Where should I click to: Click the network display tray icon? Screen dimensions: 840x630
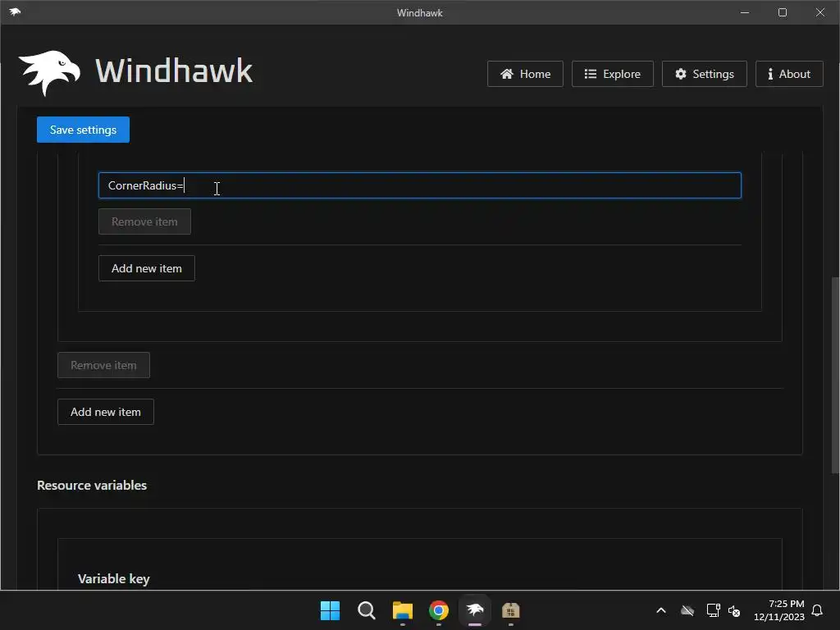713,610
